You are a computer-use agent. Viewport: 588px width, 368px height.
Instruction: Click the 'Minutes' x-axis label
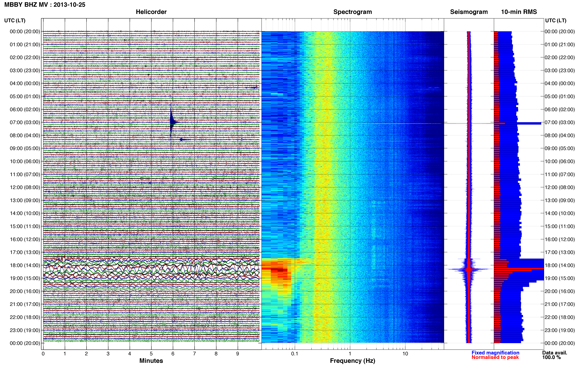coord(151,361)
